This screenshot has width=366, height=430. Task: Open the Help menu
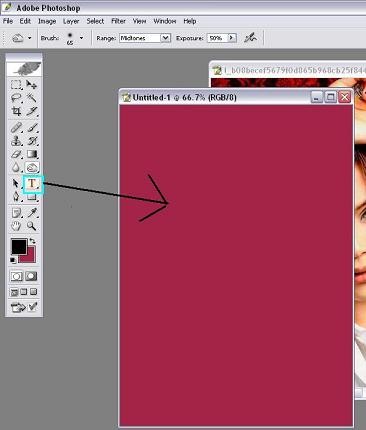pos(190,21)
